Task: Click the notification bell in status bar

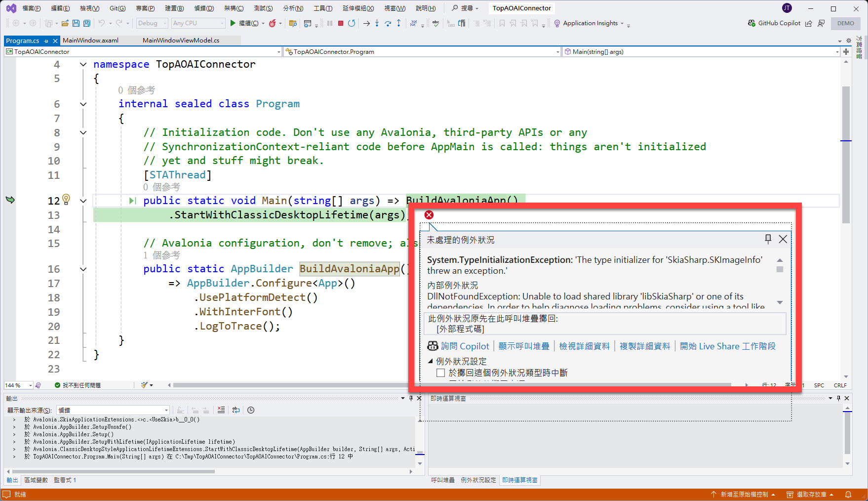Action: [848, 494]
